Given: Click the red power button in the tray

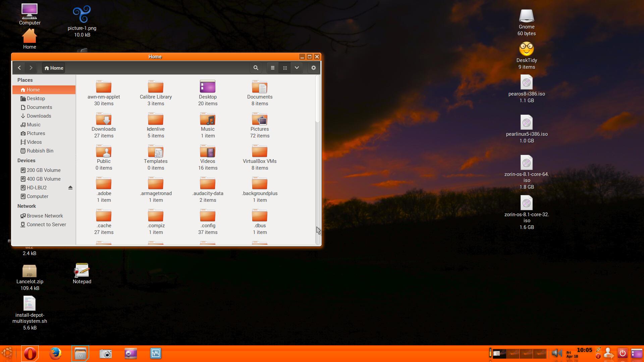Looking at the screenshot, I should [622, 353].
